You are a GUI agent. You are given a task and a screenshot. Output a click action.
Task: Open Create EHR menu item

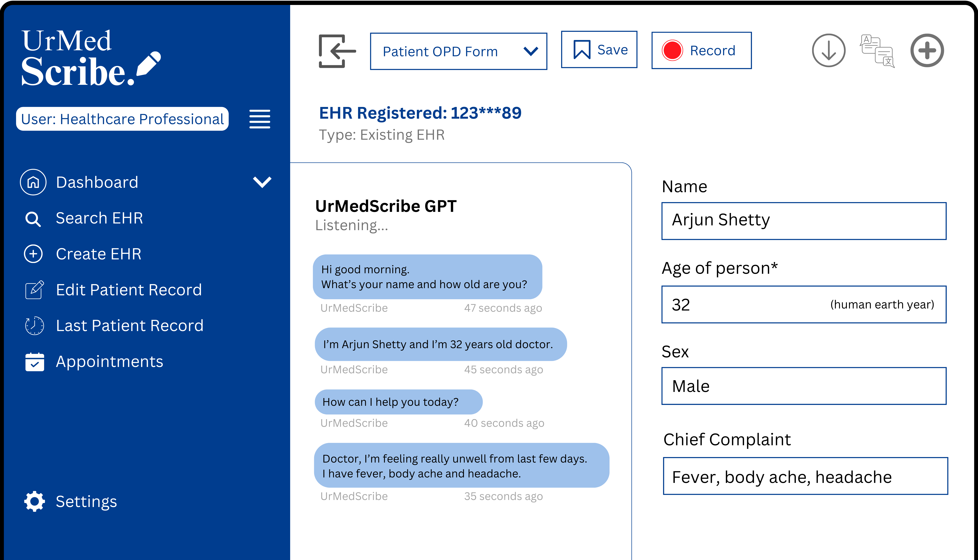tap(98, 254)
